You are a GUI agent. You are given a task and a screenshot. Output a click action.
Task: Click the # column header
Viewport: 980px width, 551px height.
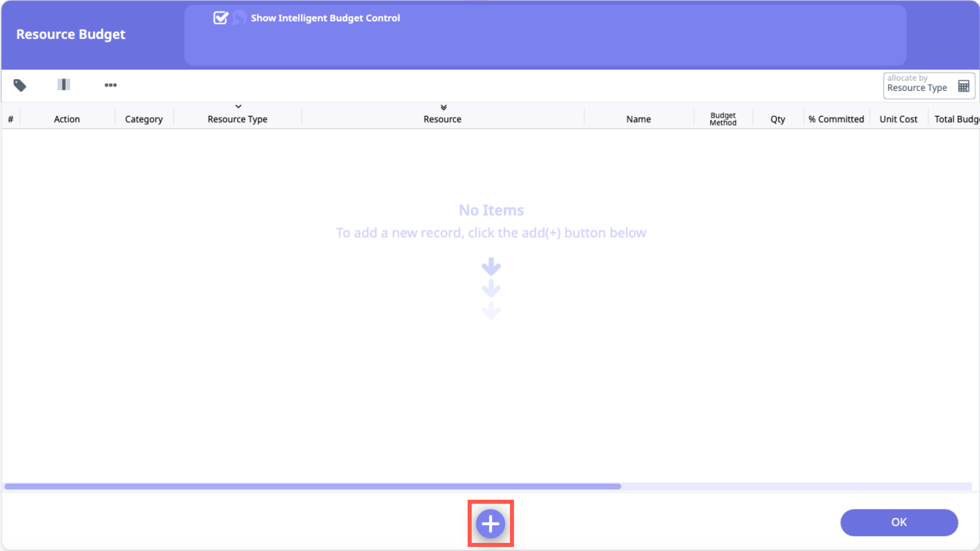(x=11, y=119)
